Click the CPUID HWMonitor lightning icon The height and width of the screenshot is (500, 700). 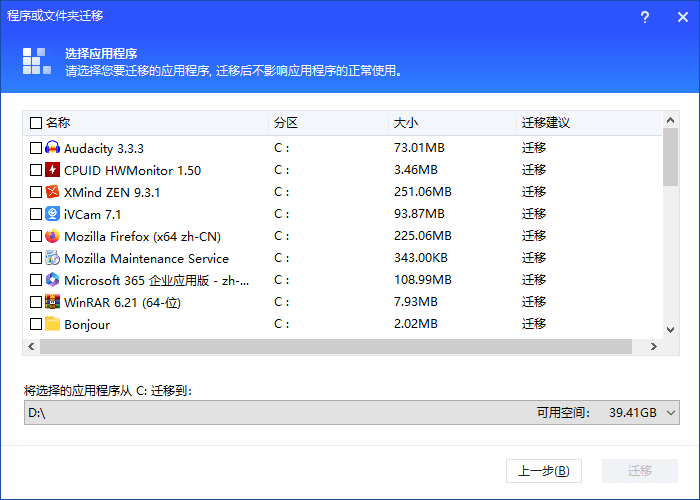(52, 170)
